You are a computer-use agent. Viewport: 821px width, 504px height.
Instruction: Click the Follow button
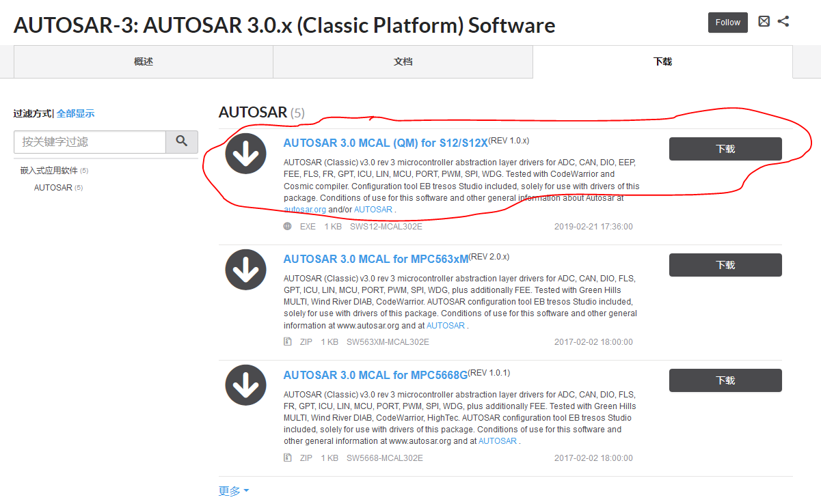[x=728, y=23]
